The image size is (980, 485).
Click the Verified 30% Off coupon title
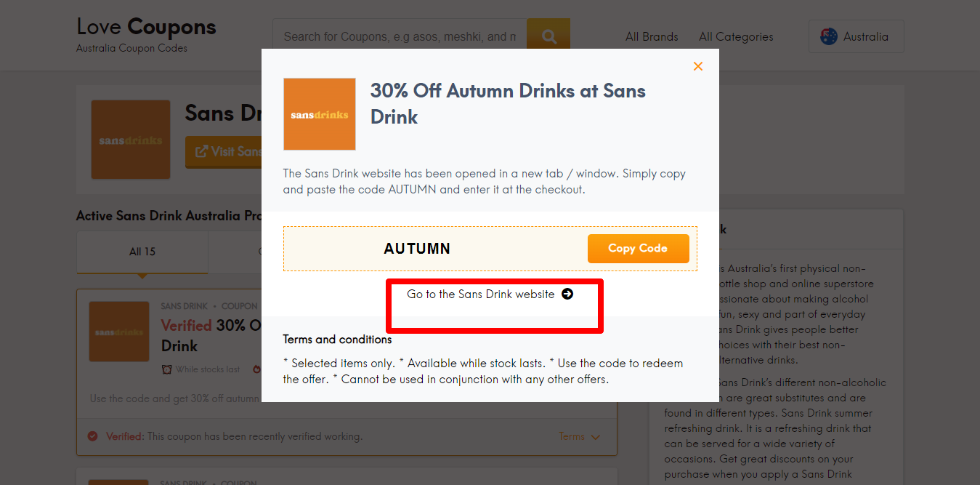coord(209,326)
